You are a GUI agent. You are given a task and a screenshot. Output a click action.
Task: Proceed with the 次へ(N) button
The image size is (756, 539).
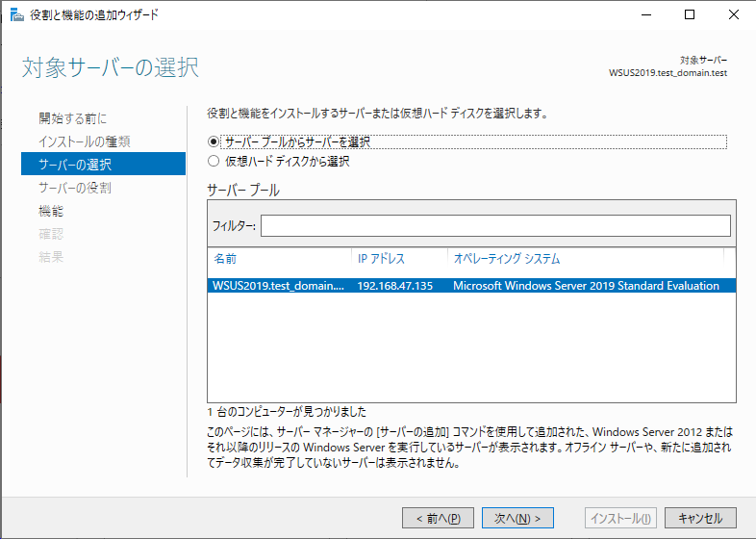click(517, 518)
